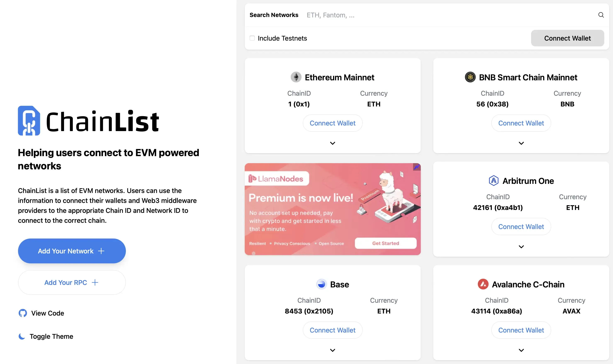Viewport: 613px width, 364px height.
Task: Expand the Ethereum Mainnet card details
Action: point(333,143)
